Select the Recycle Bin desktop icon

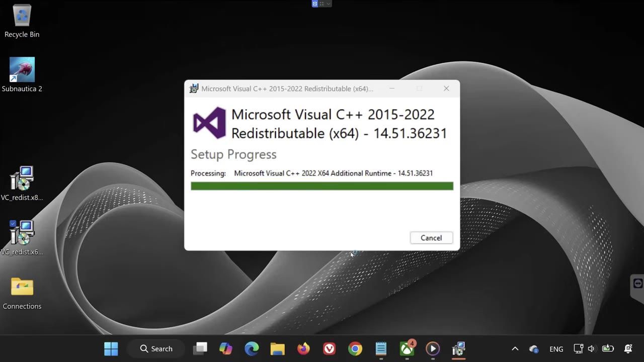pos(22,21)
